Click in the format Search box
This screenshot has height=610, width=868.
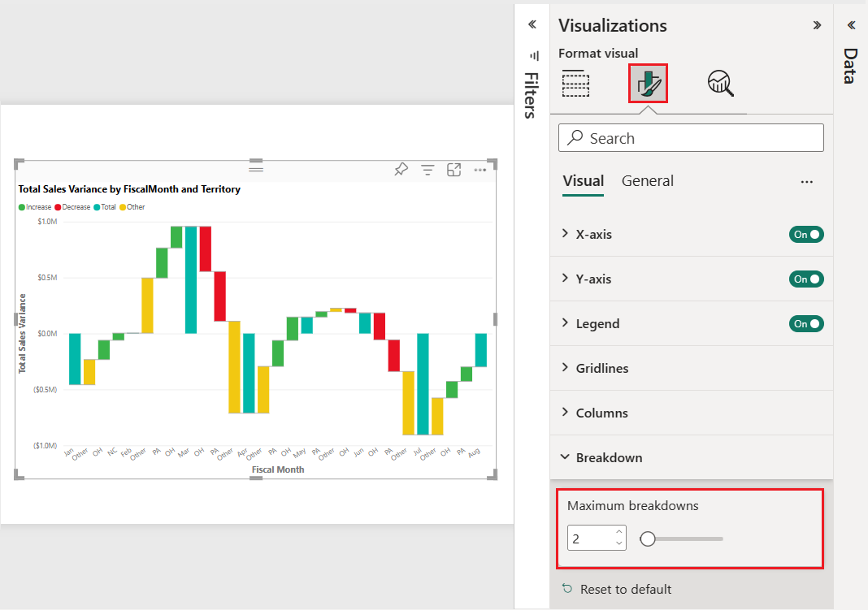[x=691, y=138]
